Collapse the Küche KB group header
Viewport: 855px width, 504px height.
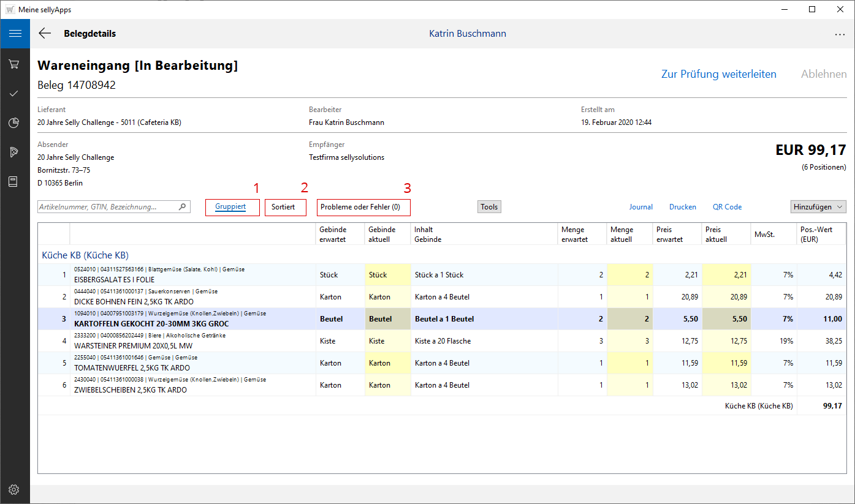tap(85, 255)
